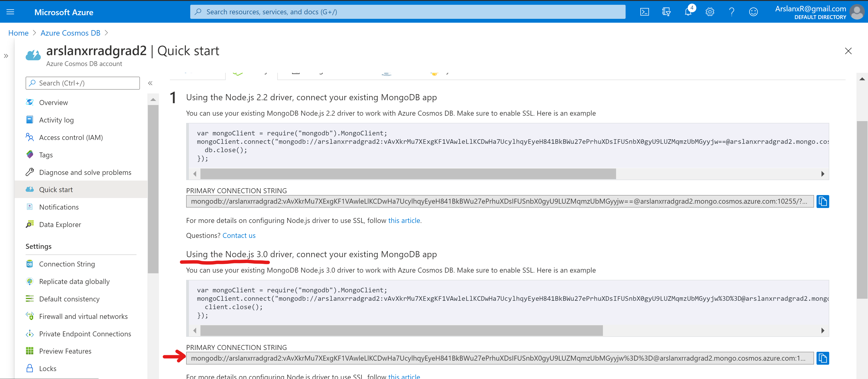Screen dimensions: 868x379
Task: Click the Locks padlock icon
Action: pyautogui.click(x=30, y=368)
